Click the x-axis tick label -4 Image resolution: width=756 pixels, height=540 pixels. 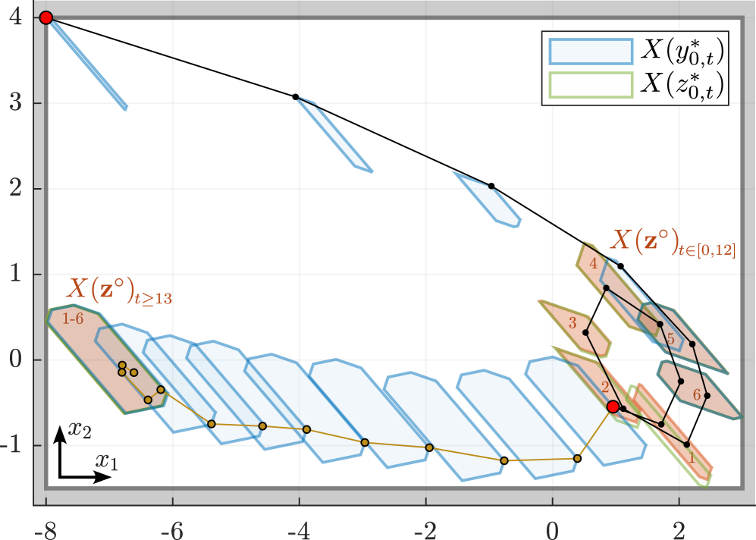pos(299,527)
